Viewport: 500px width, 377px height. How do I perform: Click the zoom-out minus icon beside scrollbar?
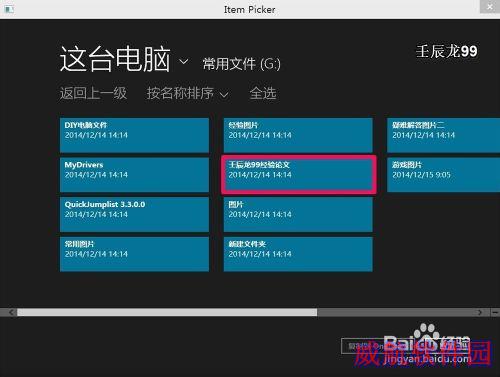click(x=495, y=312)
